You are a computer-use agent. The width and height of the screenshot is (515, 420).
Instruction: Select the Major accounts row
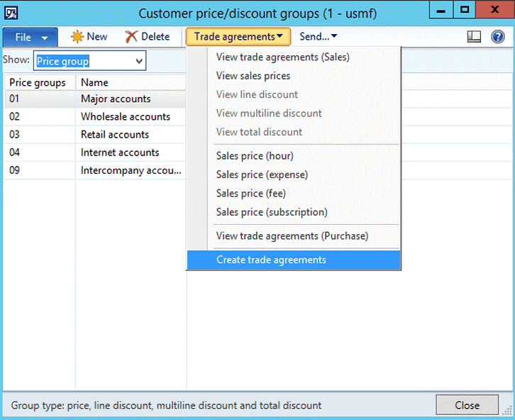[131, 99]
